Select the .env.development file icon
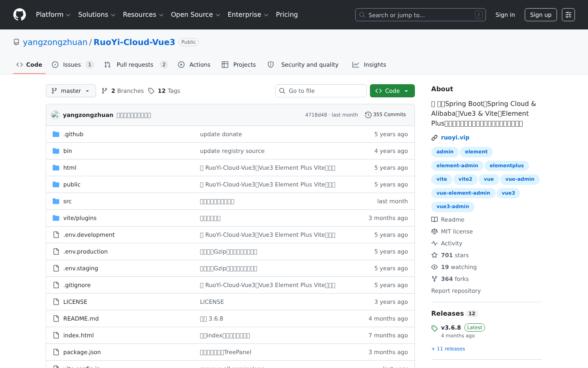The height and width of the screenshot is (368, 588). [x=56, y=235]
